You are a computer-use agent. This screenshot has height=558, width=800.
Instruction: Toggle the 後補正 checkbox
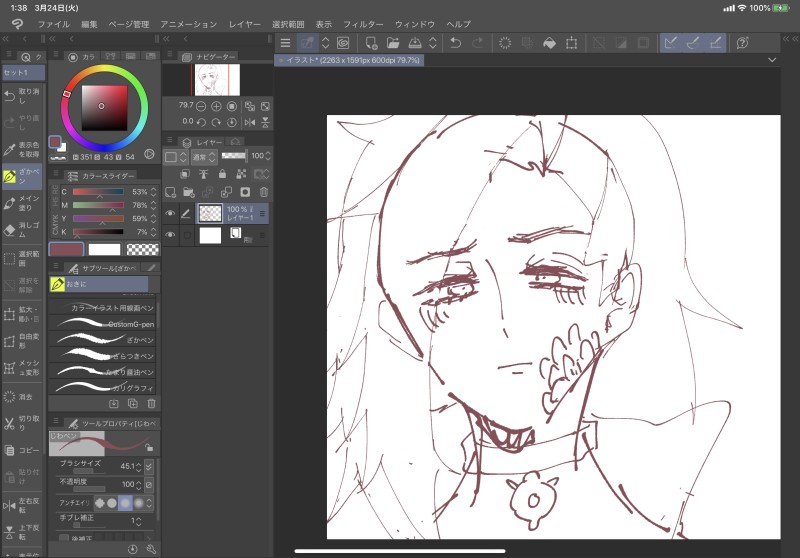(65, 537)
